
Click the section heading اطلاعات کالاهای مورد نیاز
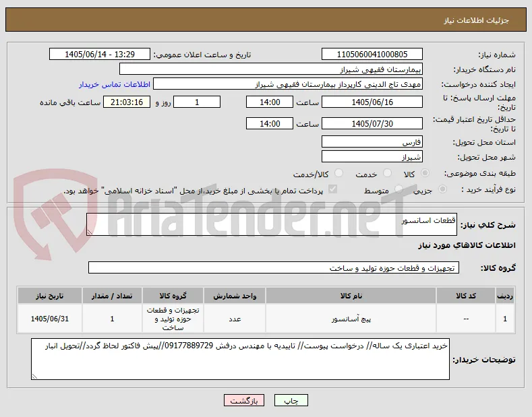pyautogui.click(x=467, y=245)
